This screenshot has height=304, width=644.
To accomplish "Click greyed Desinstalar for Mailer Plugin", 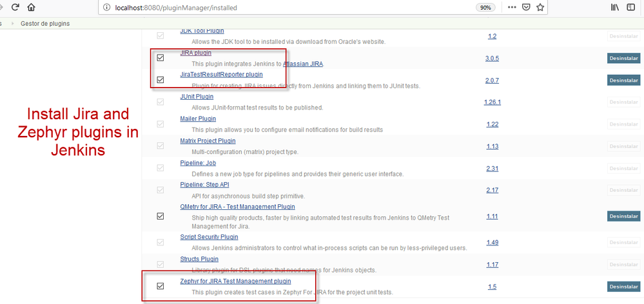I will [623, 124].
